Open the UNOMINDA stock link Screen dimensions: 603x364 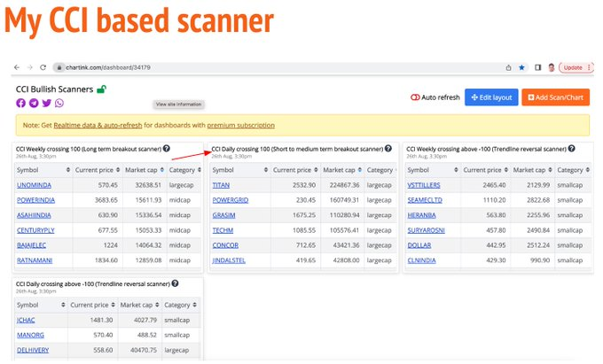click(x=34, y=185)
